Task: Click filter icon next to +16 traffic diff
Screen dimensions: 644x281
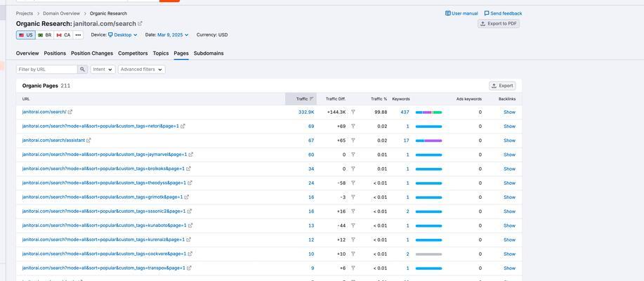Action: tap(353, 211)
